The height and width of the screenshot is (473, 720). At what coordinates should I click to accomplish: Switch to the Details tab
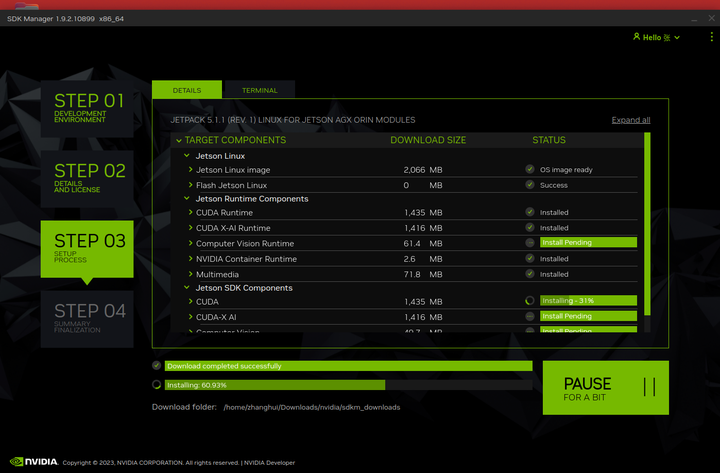coord(187,90)
